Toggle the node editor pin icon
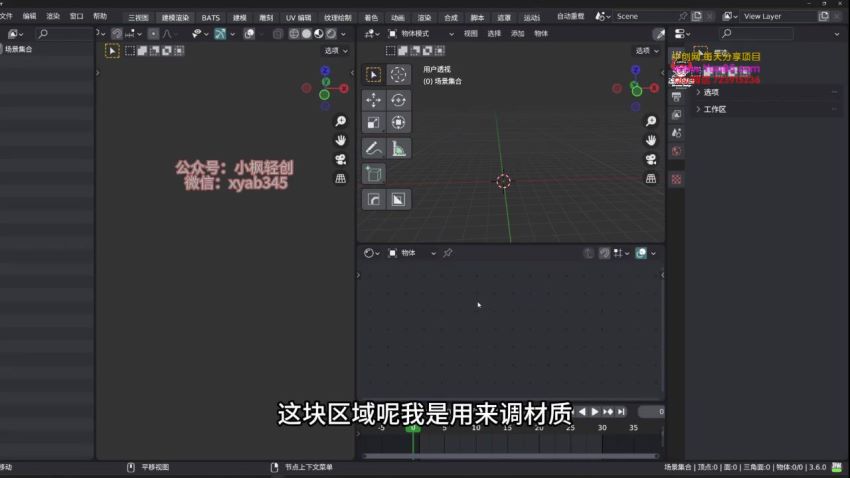Image resolution: width=850 pixels, height=478 pixels. pyautogui.click(x=448, y=253)
